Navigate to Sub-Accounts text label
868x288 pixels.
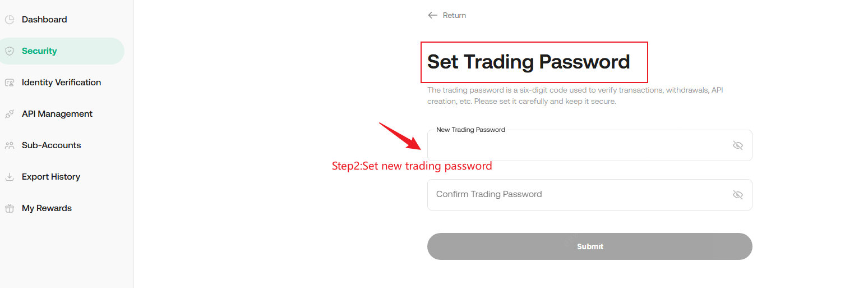[51, 145]
